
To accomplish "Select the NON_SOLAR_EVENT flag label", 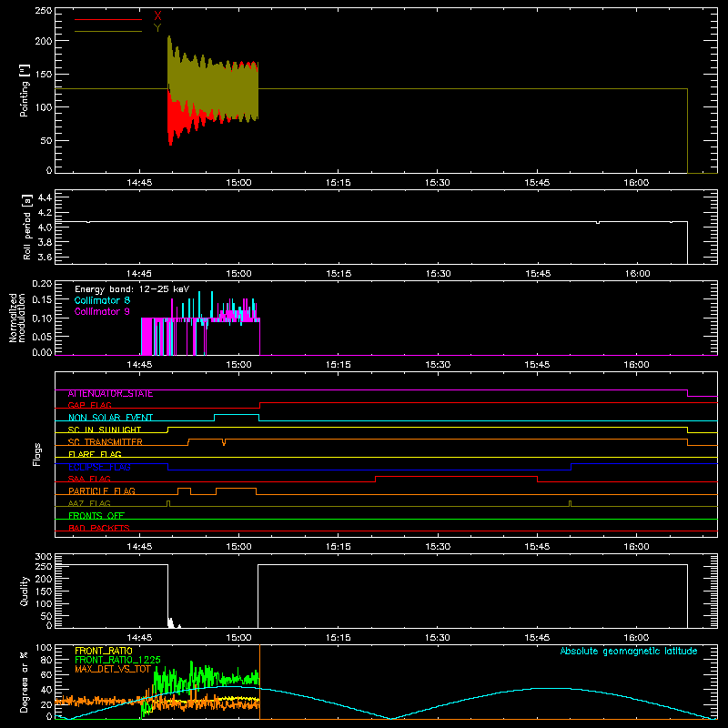I will point(110,418).
